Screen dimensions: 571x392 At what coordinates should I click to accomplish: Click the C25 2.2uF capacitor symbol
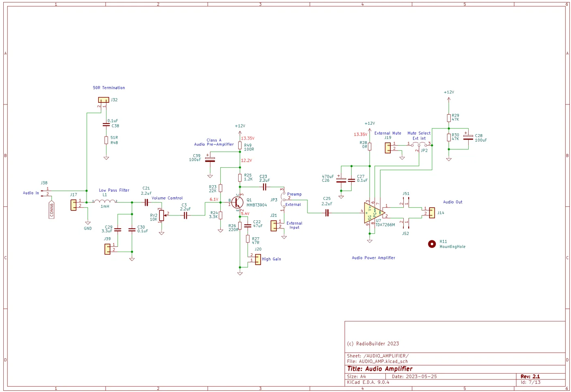[327, 213]
